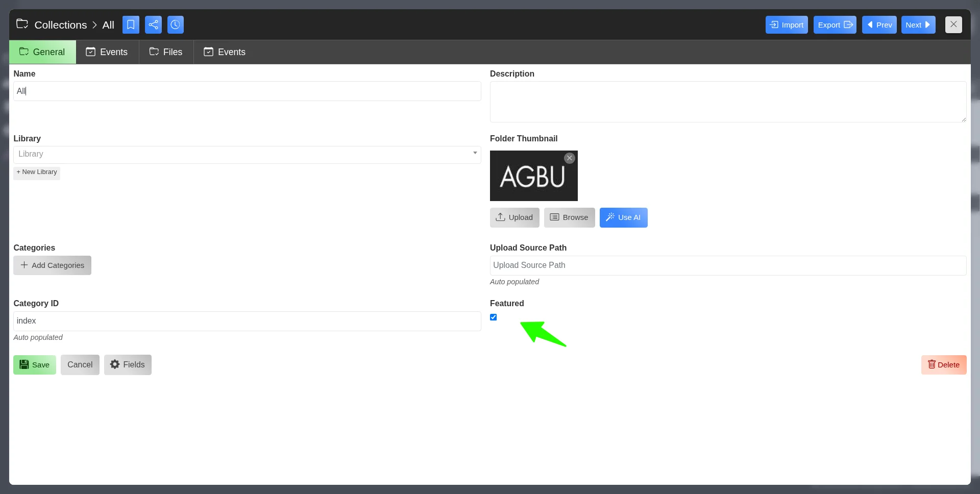The image size is (980, 494).
Task: Click the share icon beside bookmark
Action: point(153,24)
